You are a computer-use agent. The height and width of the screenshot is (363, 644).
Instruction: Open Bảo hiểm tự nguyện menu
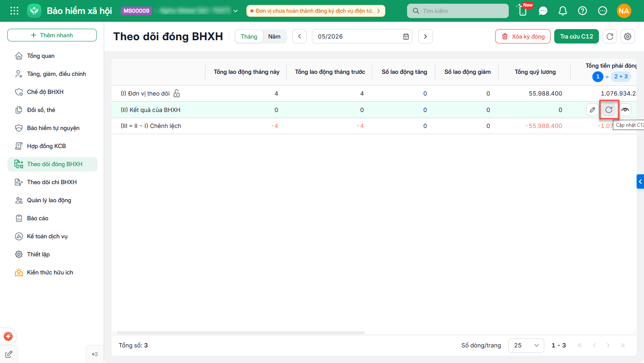click(x=52, y=128)
